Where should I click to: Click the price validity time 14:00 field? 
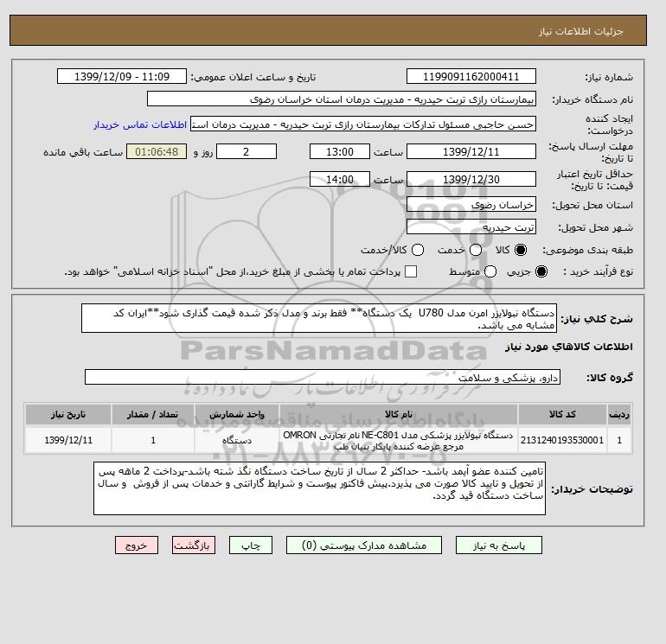point(340,179)
